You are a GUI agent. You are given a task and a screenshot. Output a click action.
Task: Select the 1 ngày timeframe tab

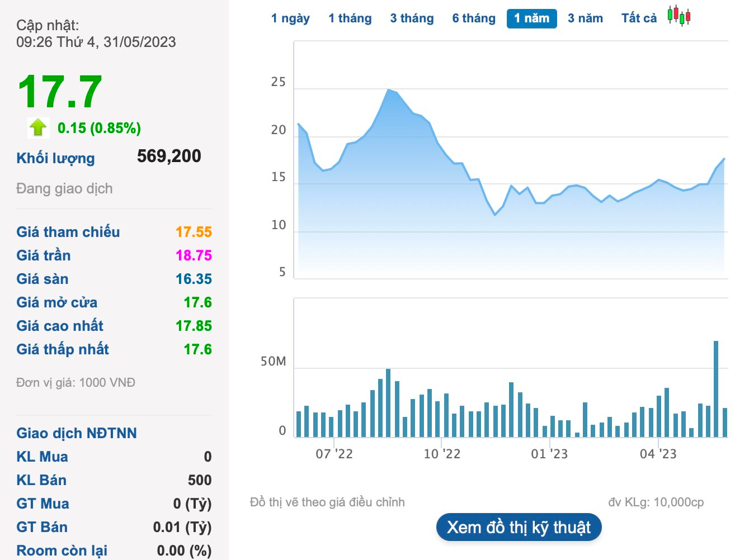(x=290, y=18)
